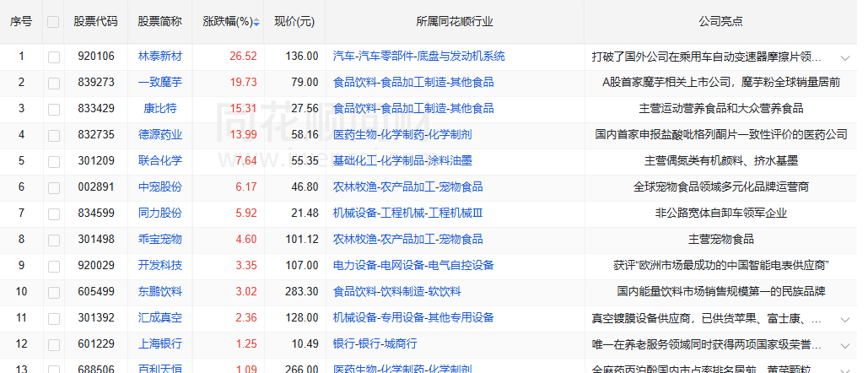The height and width of the screenshot is (373, 868).
Task: Click the price cell 283.30
Action: pyautogui.click(x=302, y=291)
